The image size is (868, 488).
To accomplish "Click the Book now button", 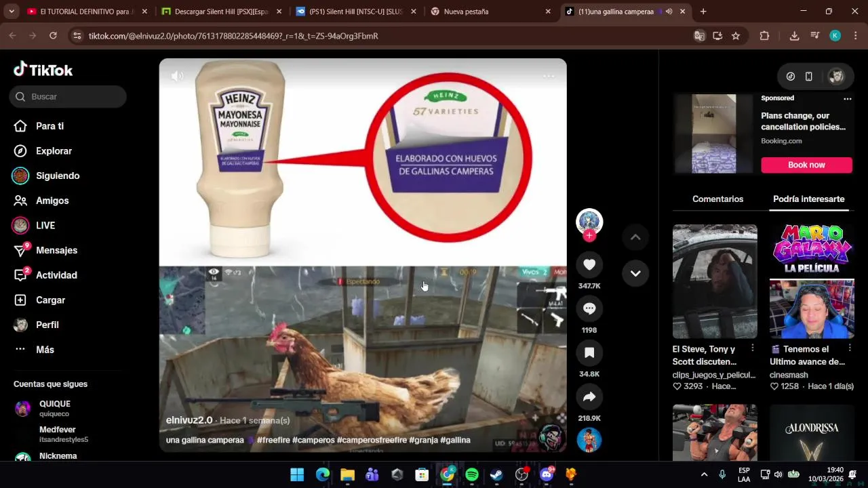I will 806,165.
